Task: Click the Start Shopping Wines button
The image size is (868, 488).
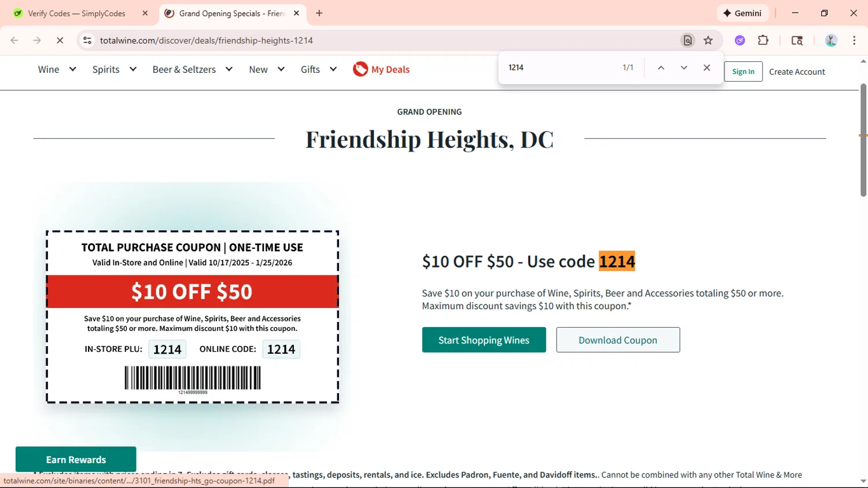Action: pos(484,340)
